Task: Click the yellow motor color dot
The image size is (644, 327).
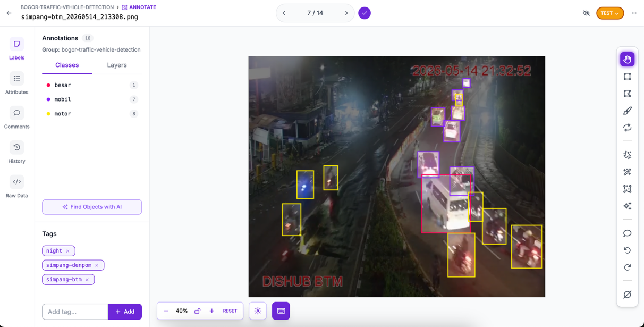Action: (x=48, y=114)
